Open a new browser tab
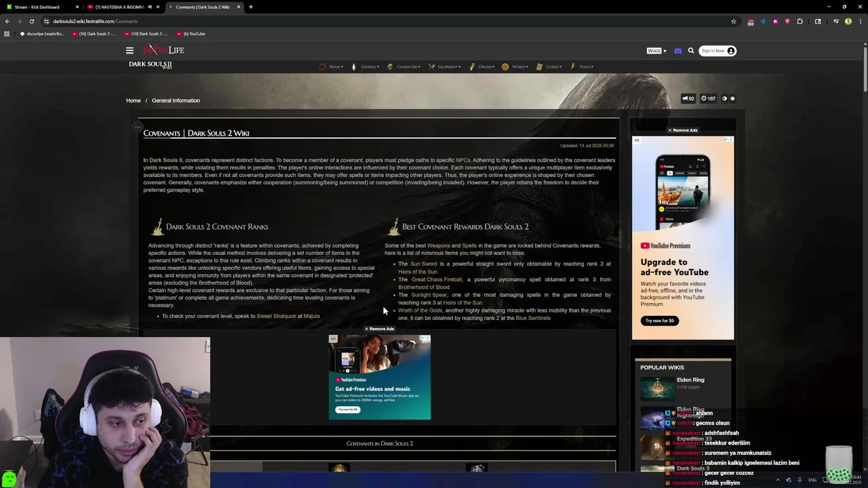 pyautogui.click(x=251, y=7)
